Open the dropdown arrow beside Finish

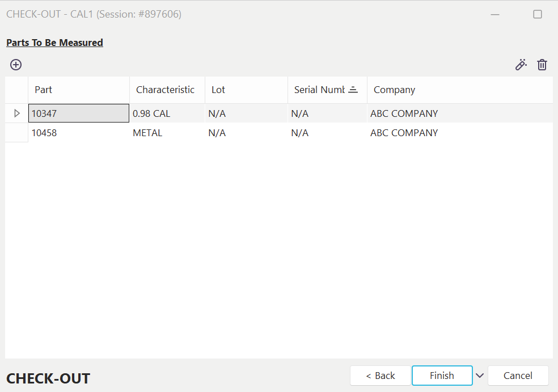point(480,376)
